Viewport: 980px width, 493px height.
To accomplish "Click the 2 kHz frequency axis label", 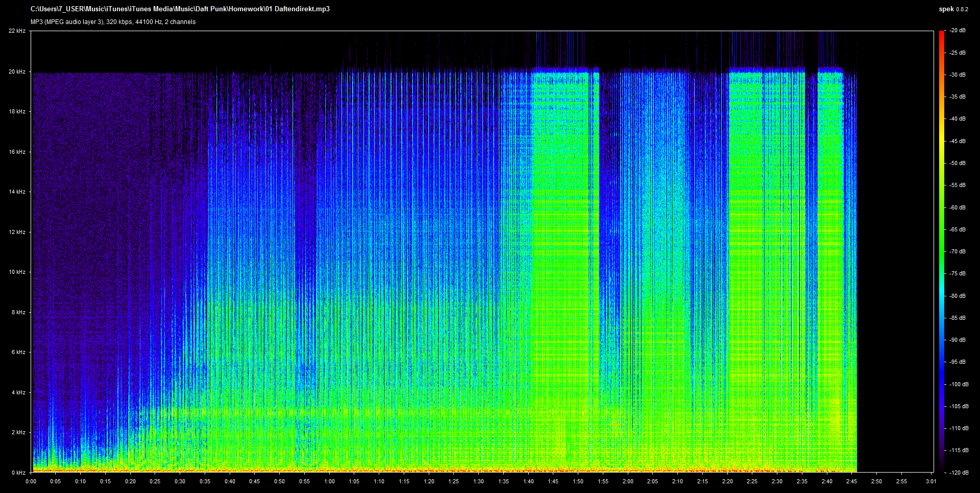I will (x=18, y=432).
